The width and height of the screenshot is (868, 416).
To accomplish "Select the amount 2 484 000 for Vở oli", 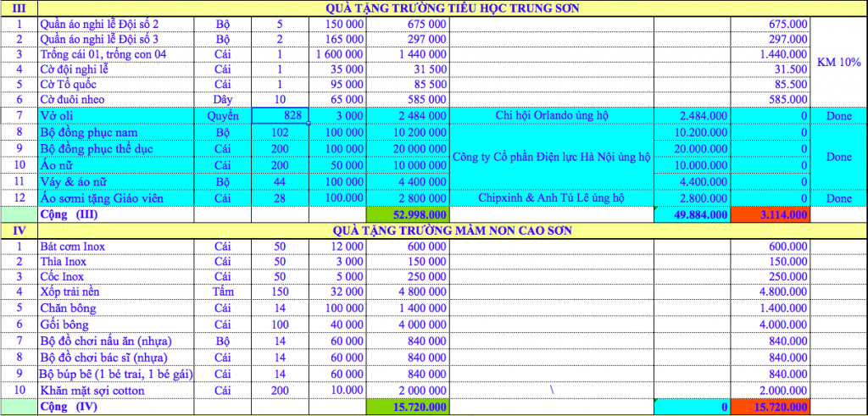I will 408,115.
